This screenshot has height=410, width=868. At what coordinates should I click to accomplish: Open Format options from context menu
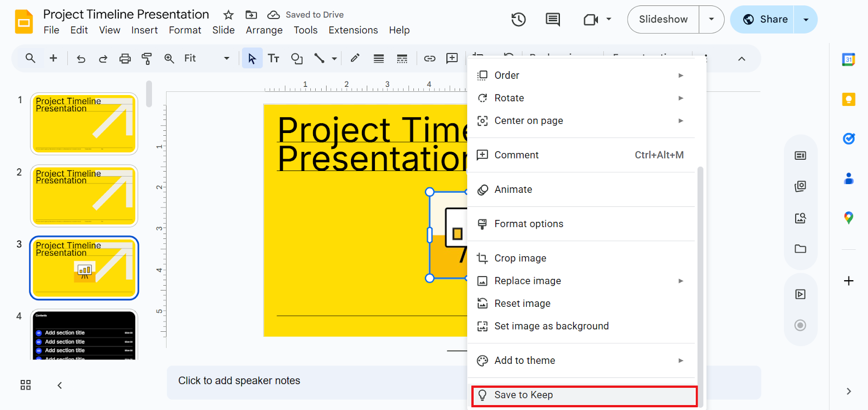coord(581,224)
